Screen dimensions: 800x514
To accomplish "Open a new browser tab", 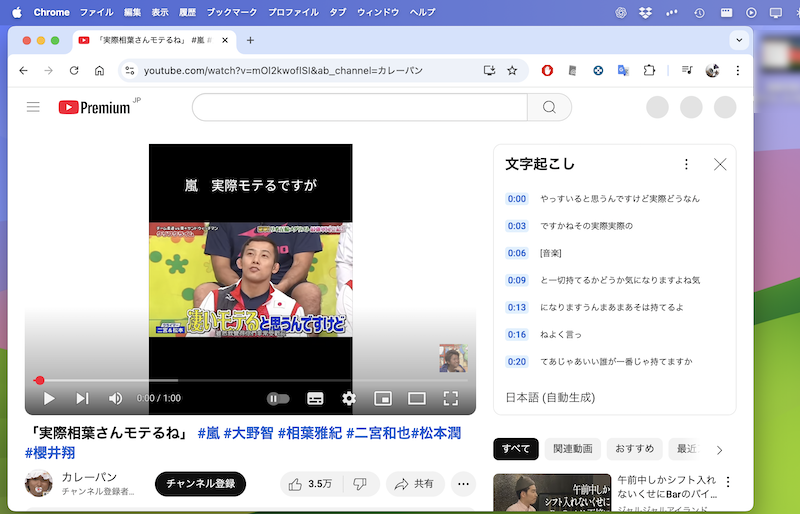I will pyautogui.click(x=250, y=40).
